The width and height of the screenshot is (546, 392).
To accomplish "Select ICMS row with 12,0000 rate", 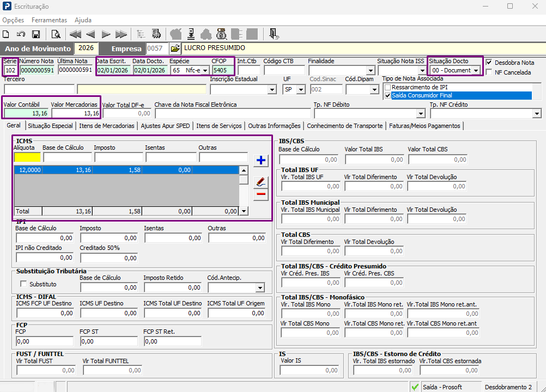I will [x=127, y=170].
